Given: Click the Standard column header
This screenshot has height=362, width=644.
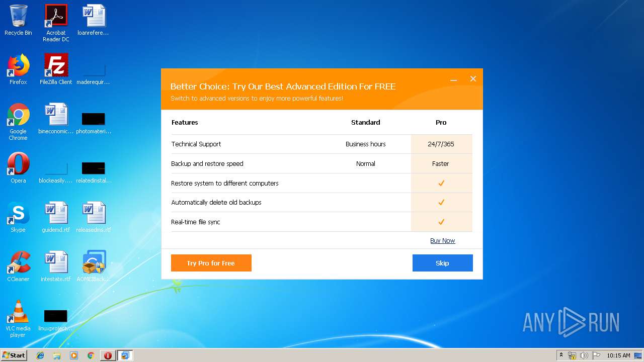Looking at the screenshot, I should (366, 123).
